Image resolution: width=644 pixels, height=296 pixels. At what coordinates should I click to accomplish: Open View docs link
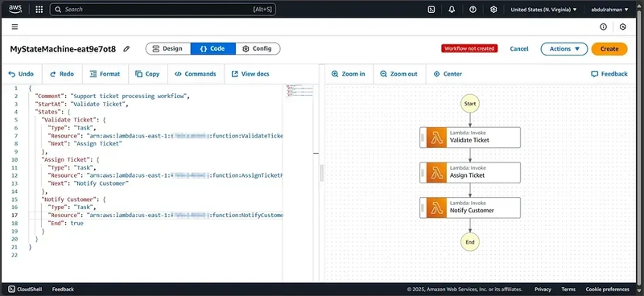coord(250,74)
